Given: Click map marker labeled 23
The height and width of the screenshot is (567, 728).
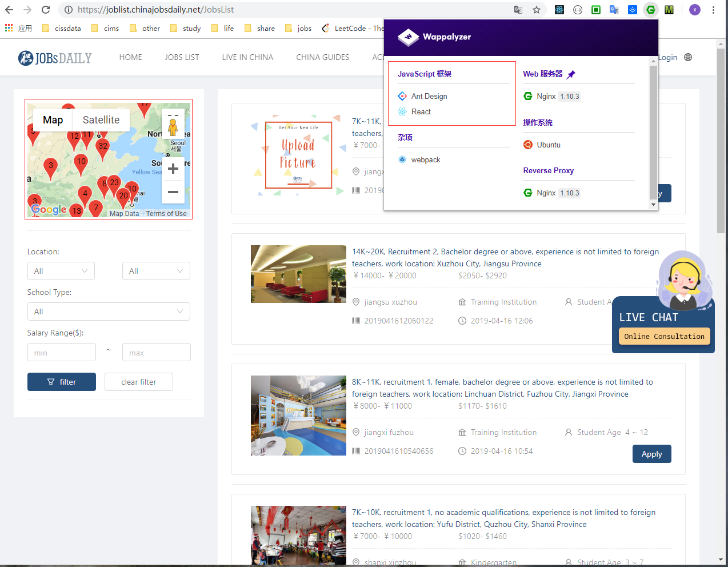Looking at the screenshot, I should 114,185.
